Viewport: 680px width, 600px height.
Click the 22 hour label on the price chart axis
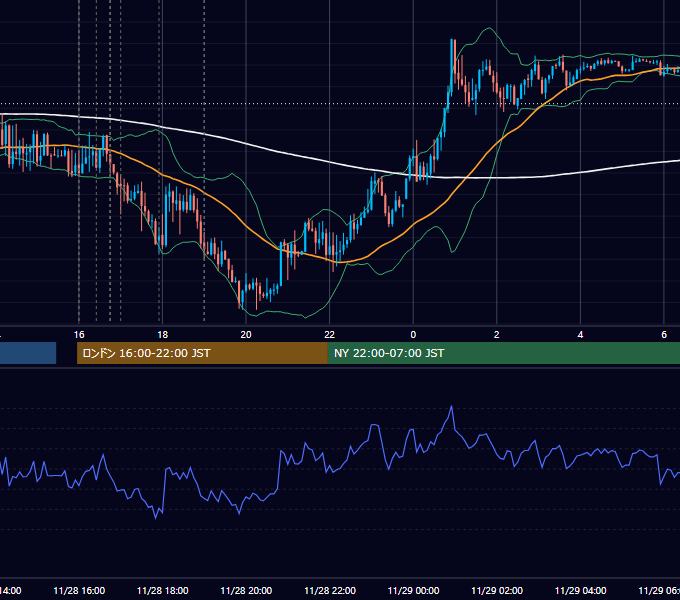coord(330,335)
